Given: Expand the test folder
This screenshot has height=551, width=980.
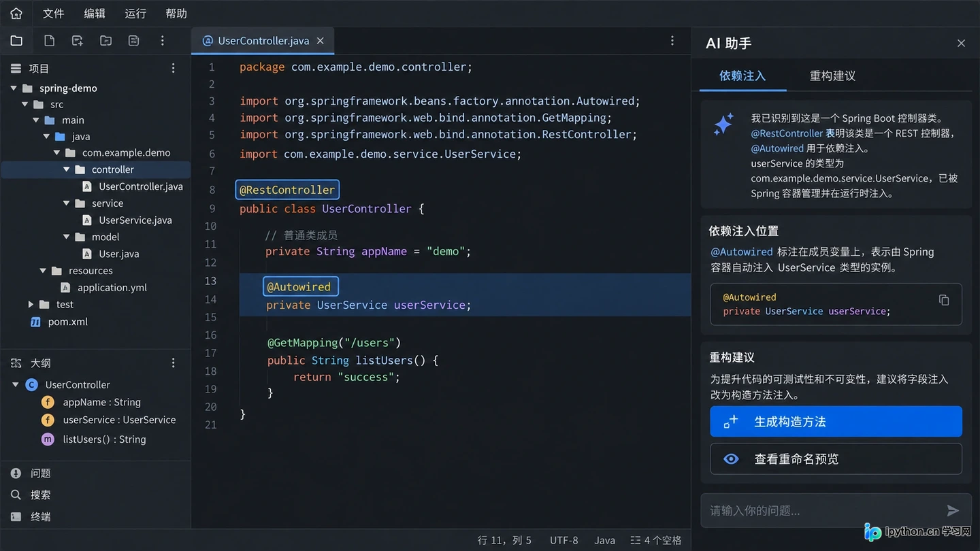Looking at the screenshot, I should pyautogui.click(x=31, y=304).
